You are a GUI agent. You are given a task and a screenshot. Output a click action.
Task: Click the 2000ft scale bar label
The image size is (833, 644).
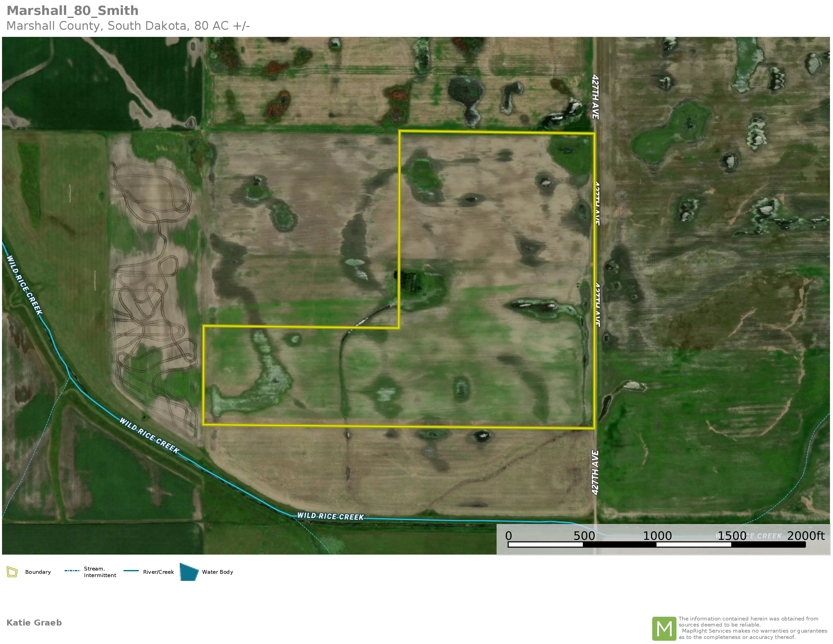click(805, 536)
